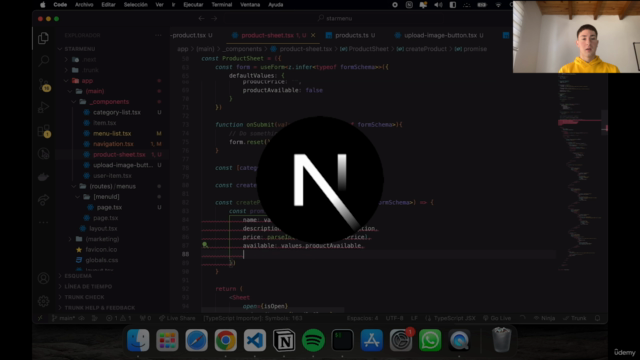Open the main branch indicator in status bar

[63, 318]
